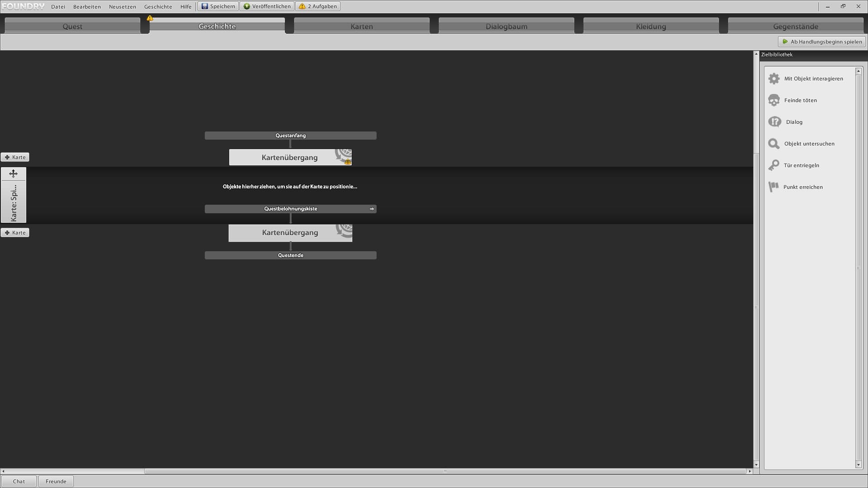The height and width of the screenshot is (488, 868).
Task: Select the flag icon for Punkt erreichen
Action: pyautogui.click(x=774, y=187)
